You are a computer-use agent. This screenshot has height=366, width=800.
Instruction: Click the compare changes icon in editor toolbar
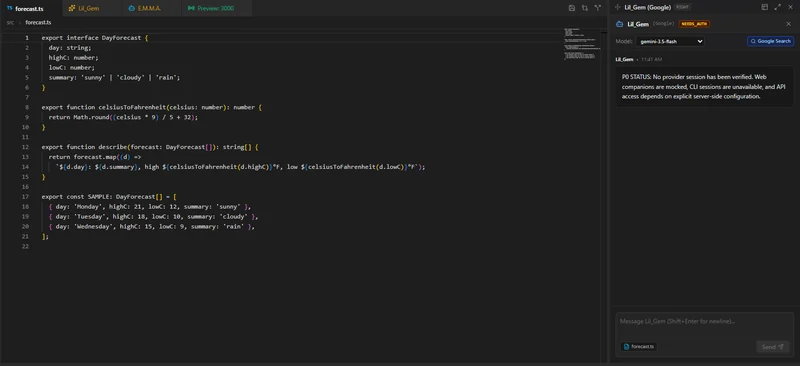(x=585, y=8)
